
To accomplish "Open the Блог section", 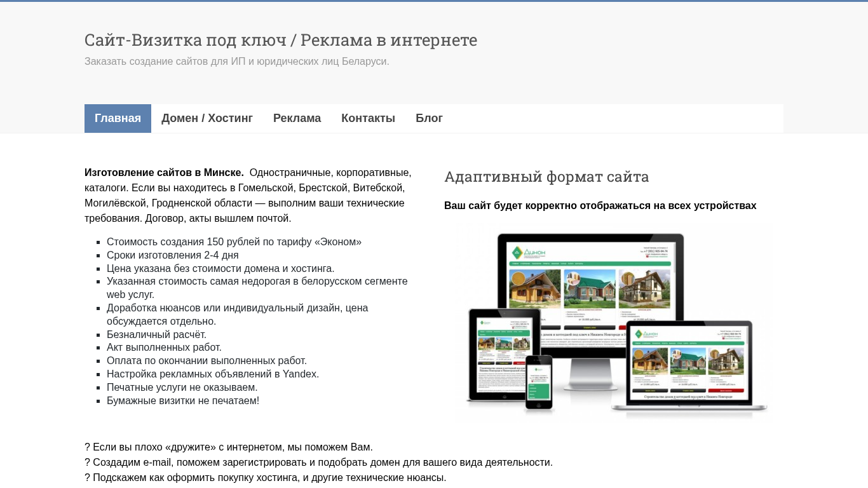I will [429, 118].
